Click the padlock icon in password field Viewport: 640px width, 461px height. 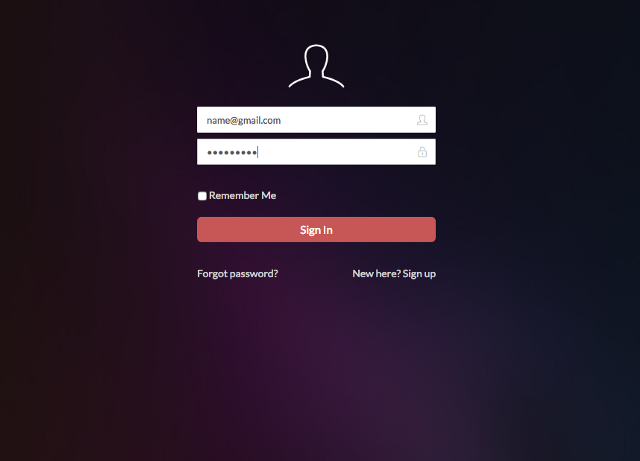tap(422, 152)
